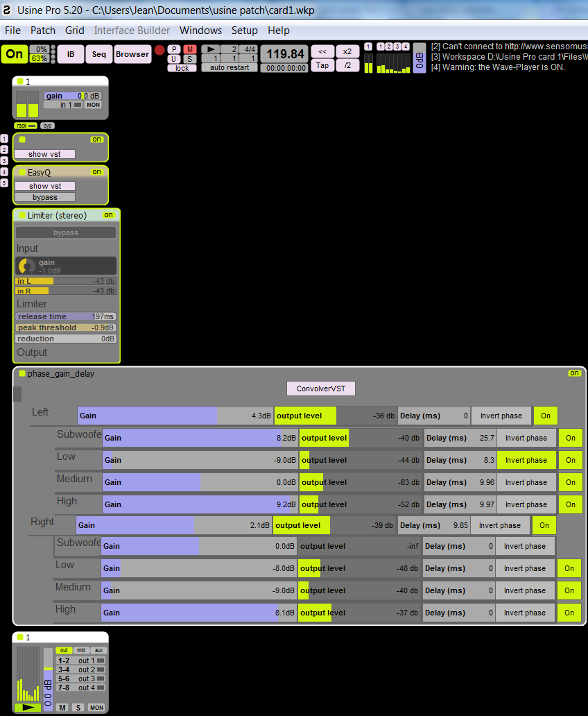Toggle Invert phase on Right main row
The image size is (588, 716).
pyautogui.click(x=500, y=525)
